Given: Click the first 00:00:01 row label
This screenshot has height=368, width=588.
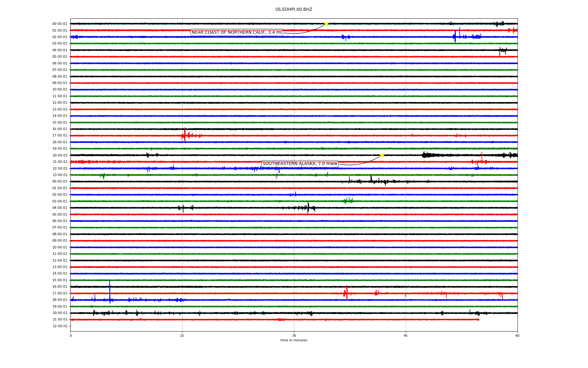Looking at the screenshot, I should [60, 24].
